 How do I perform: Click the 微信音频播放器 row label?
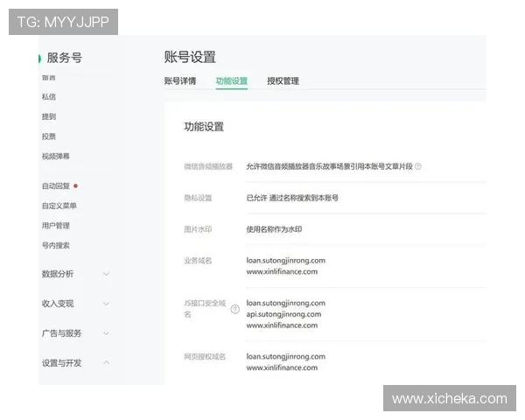(x=208, y=166)
